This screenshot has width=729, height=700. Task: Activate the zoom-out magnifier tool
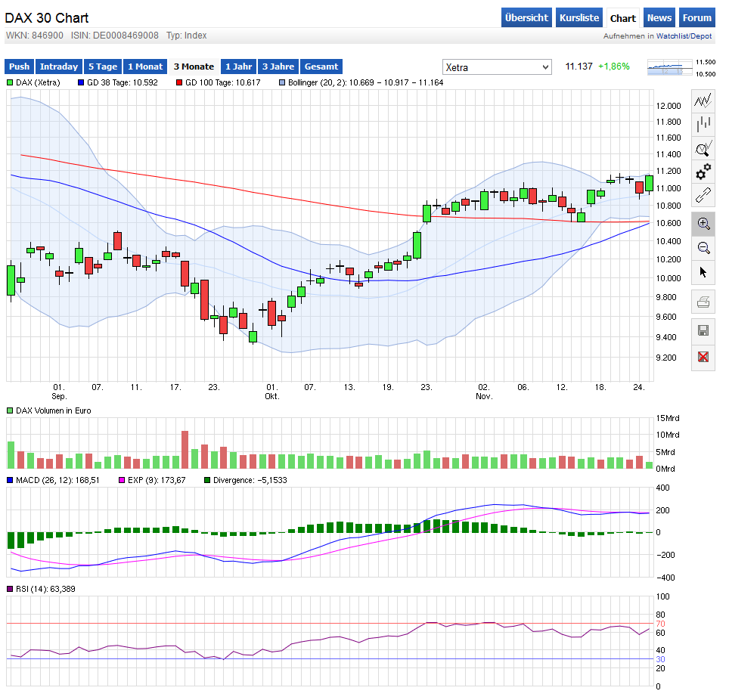coord(703,248)
